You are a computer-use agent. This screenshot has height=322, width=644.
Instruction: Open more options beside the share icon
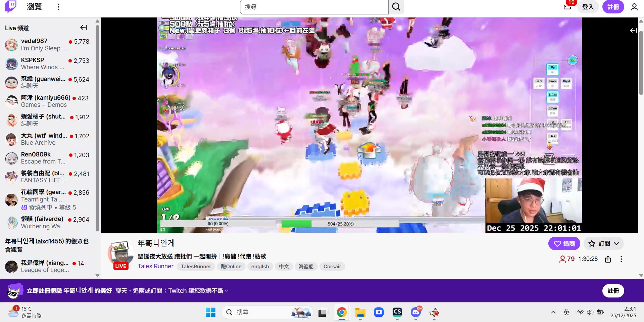(x=621, y=259)
